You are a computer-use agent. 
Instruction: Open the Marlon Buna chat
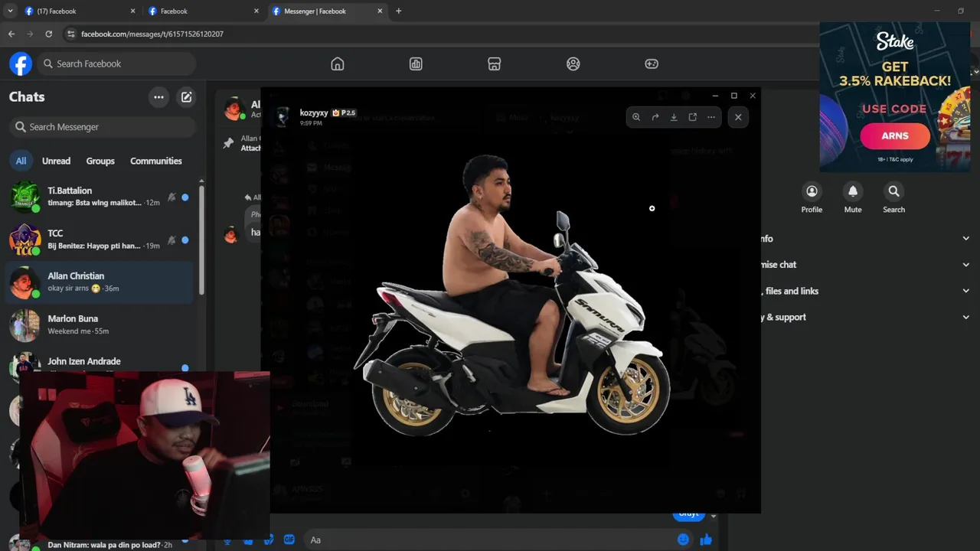(100, 325)
